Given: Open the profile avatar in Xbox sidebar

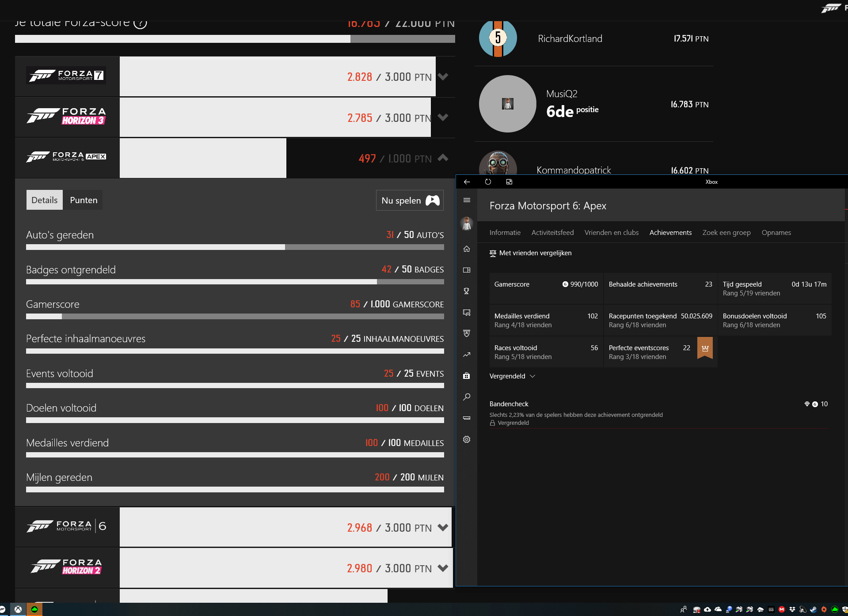Looking at the screenshot, I should coord(467,223).
